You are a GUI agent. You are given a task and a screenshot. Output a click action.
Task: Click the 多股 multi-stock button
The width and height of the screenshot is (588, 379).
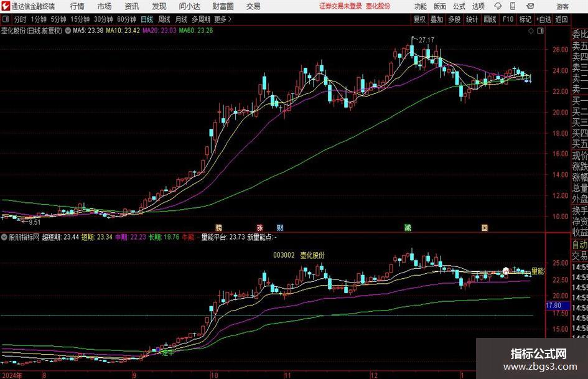pos(454,19)
